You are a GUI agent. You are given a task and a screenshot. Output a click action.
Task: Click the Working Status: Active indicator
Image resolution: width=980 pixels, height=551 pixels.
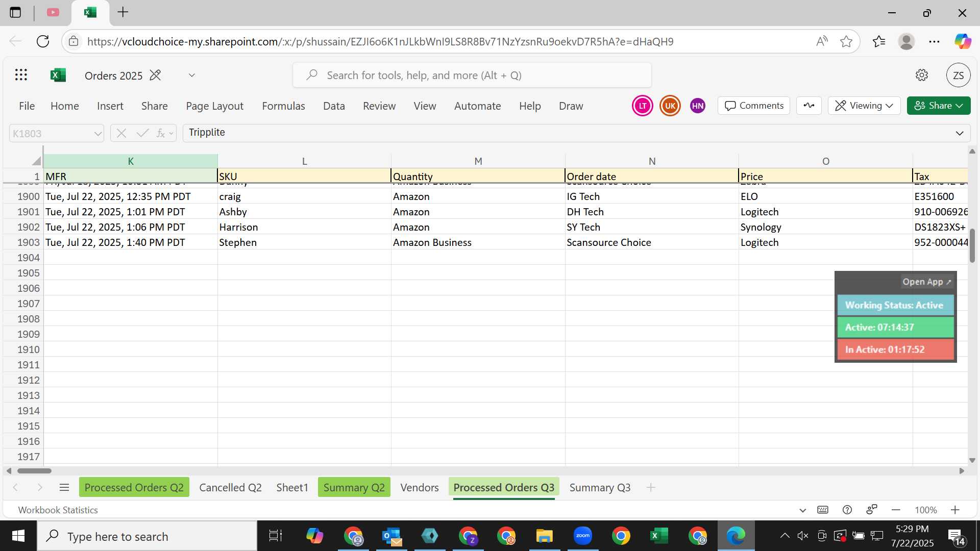coord(895,305)
